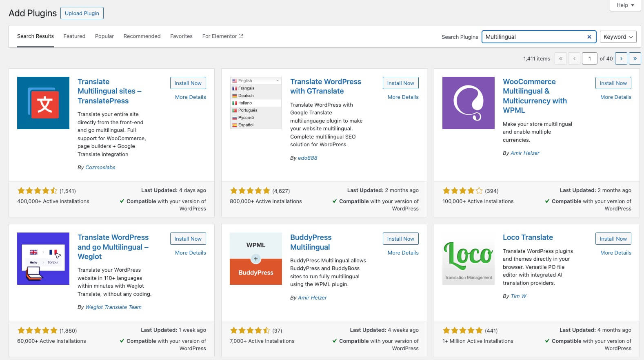Install WooCommerce Multilingual & Multicurrency plugin

click(613, 83)
